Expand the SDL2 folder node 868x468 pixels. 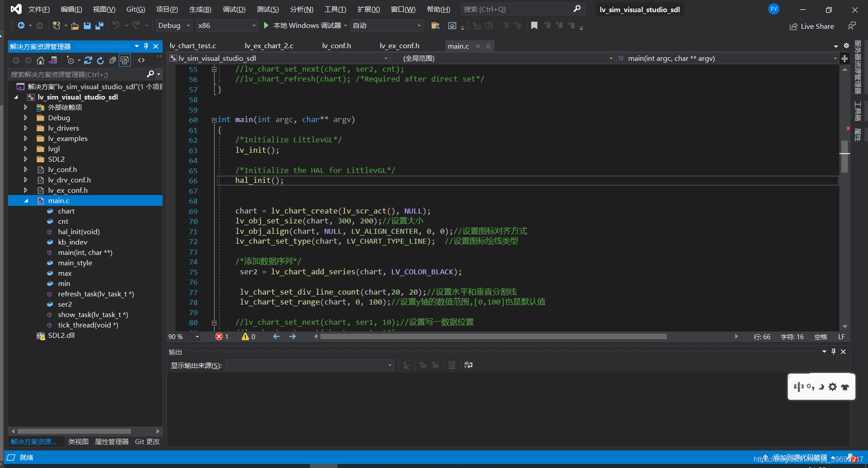[x=26, y=159]
